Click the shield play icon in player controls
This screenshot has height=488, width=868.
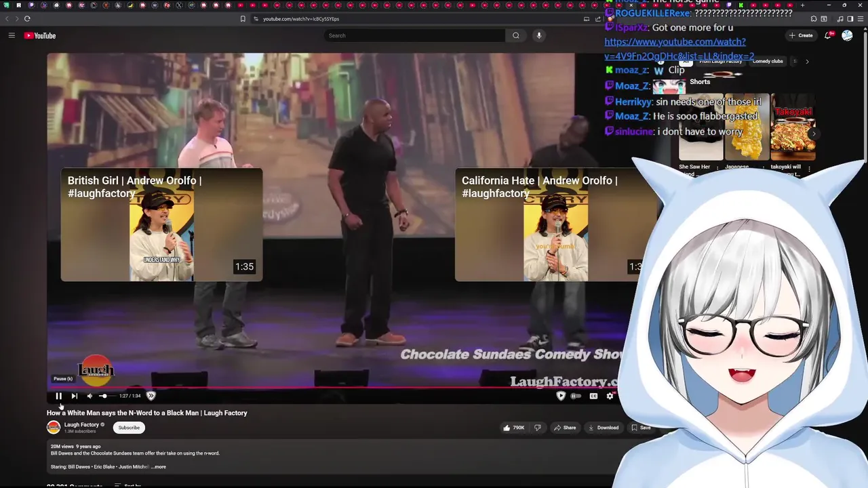pyautogui.click(x=561, y=396)
